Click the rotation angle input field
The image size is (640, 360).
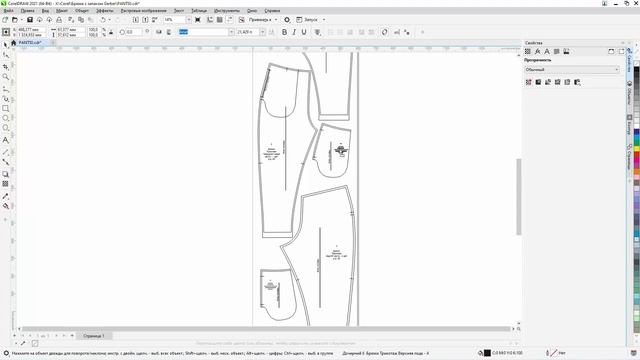pos(133,32)
